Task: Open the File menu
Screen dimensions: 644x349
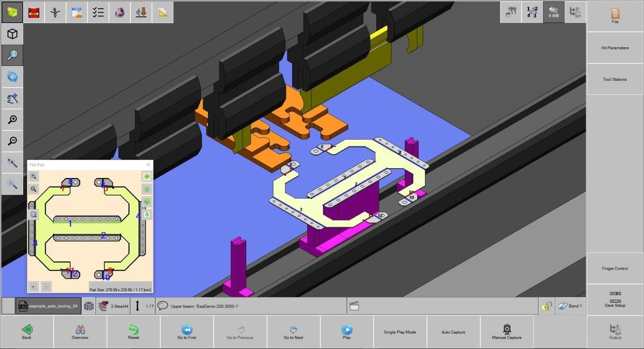Action: [615, 16]
